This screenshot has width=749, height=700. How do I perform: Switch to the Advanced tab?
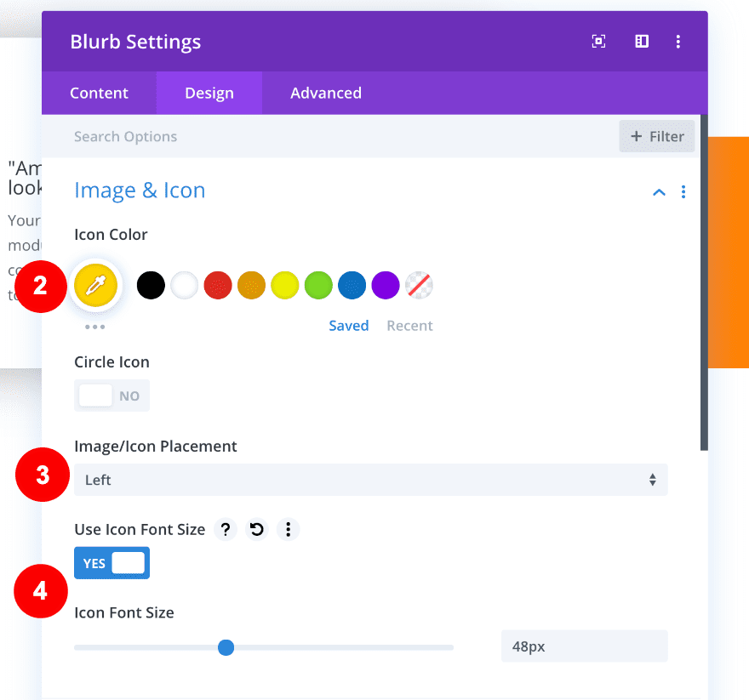(x=326, y=94)
